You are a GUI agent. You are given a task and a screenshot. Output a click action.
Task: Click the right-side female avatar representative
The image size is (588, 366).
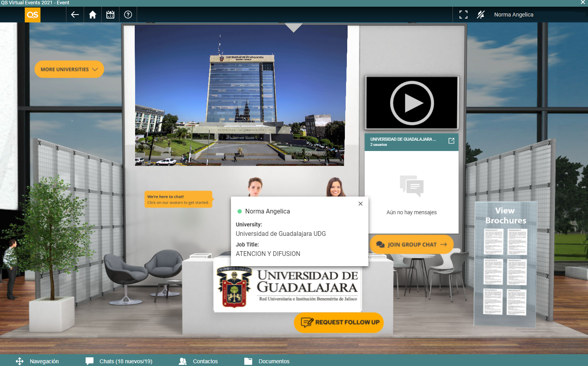tap(335, 187)
